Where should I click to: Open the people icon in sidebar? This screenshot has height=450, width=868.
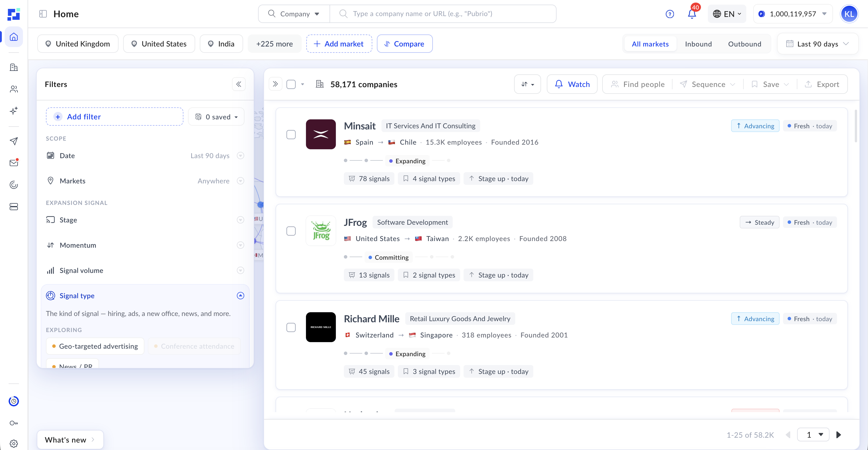[14, 89]
